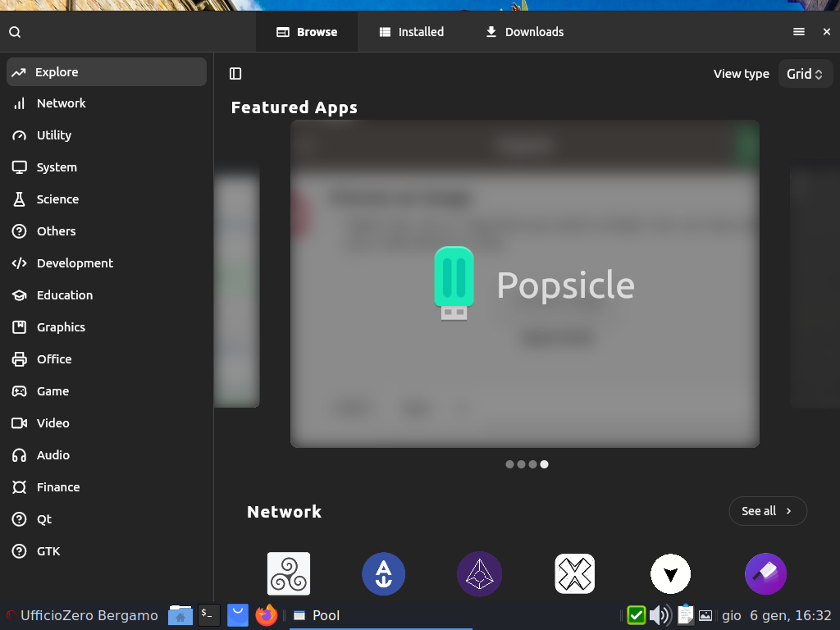Open the Graphics category

tap(61, 327)
